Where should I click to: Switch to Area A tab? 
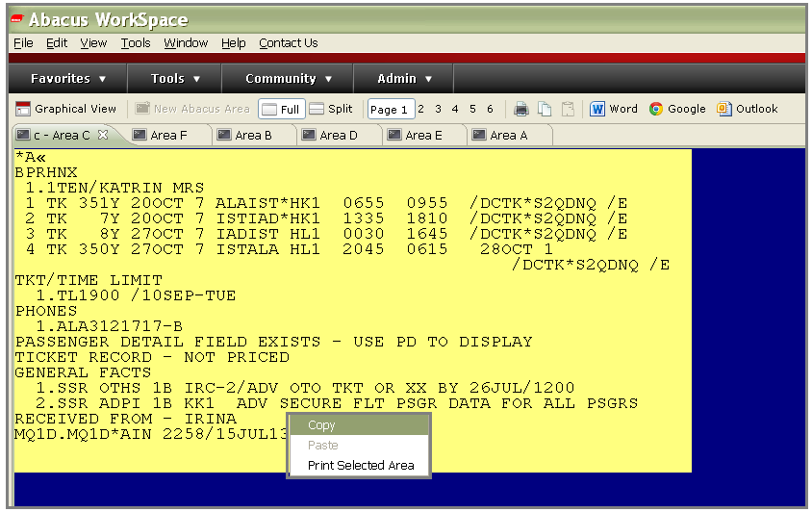pos(509,136)
